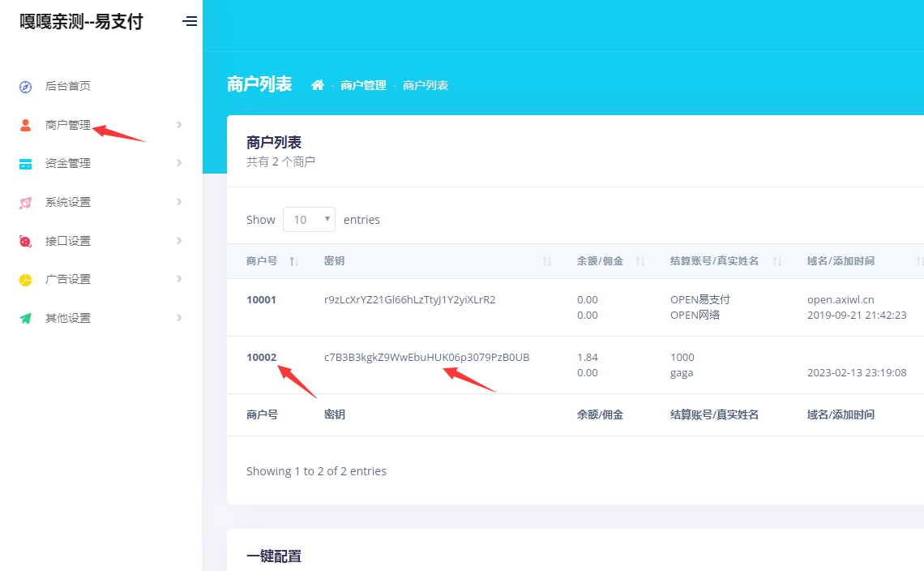Click 商户管理 link in the breadcrumb
The image size is (924, 571).
point(363,85)
